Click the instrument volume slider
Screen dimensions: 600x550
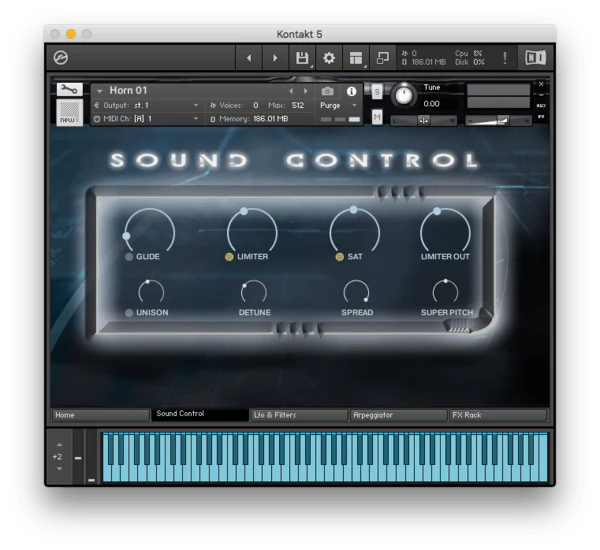click(498, 121)
